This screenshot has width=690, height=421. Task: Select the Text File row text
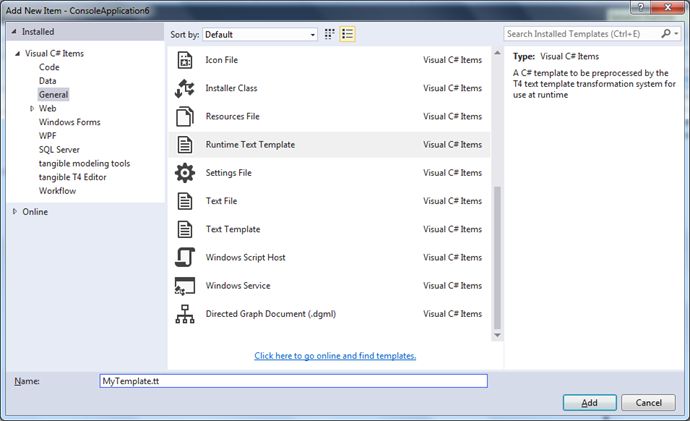[x=221, y=201]
